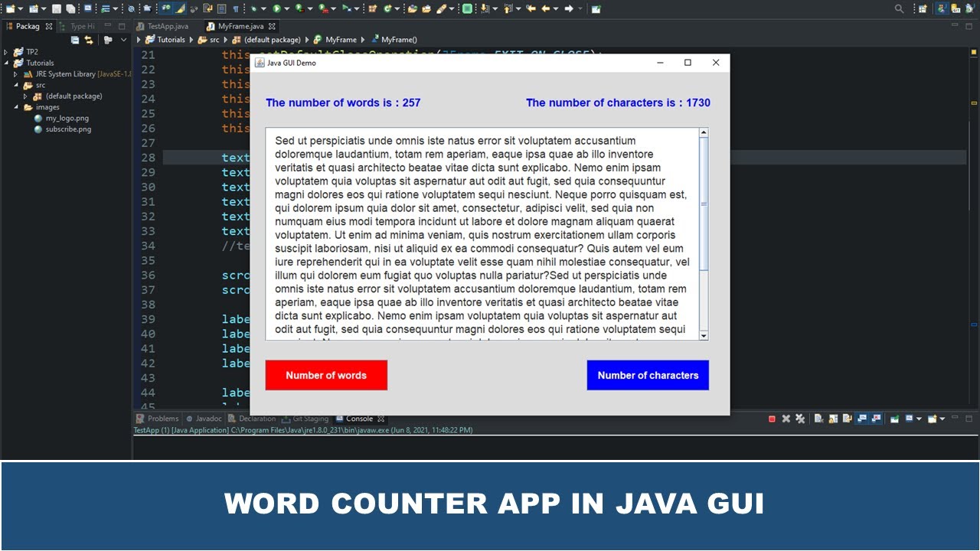Open the Run button dropdown arrow

286,8
